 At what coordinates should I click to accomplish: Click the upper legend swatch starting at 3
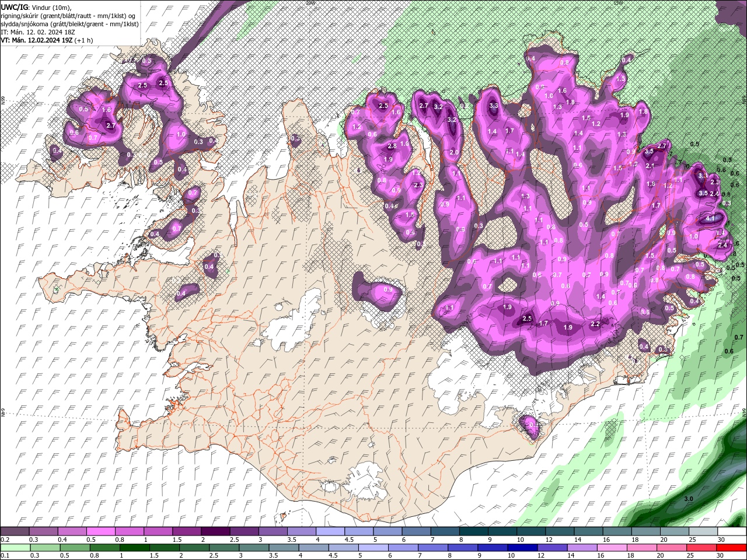272,531
